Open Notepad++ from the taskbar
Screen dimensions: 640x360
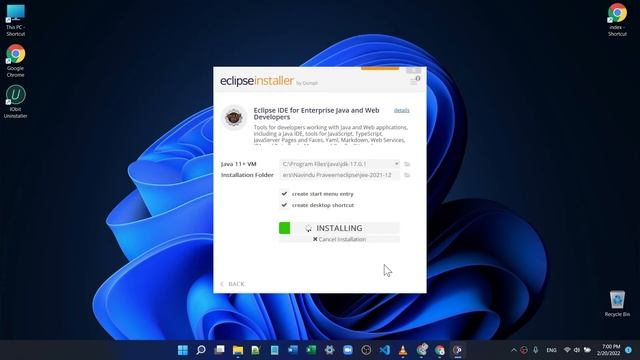pyautogui.click(x=256, y=350)
